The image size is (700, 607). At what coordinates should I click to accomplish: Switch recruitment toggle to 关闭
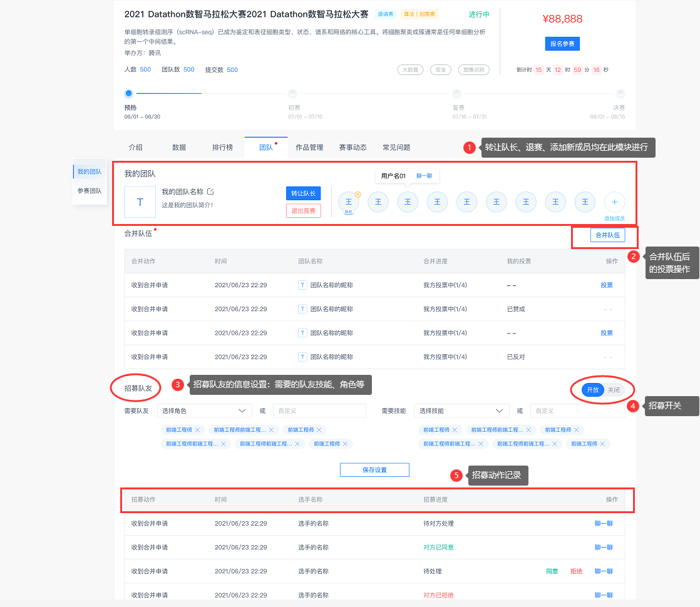point(614,390)
